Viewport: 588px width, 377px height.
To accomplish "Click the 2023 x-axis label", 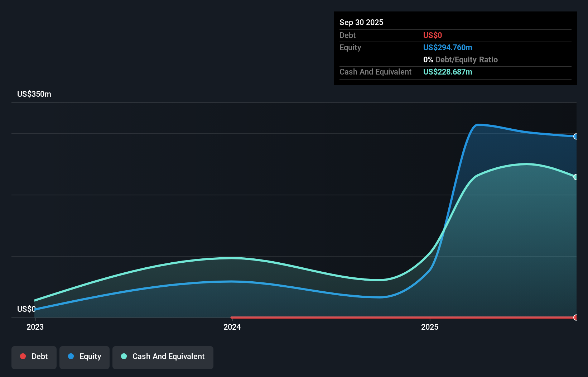I will [x=35, y=327].
